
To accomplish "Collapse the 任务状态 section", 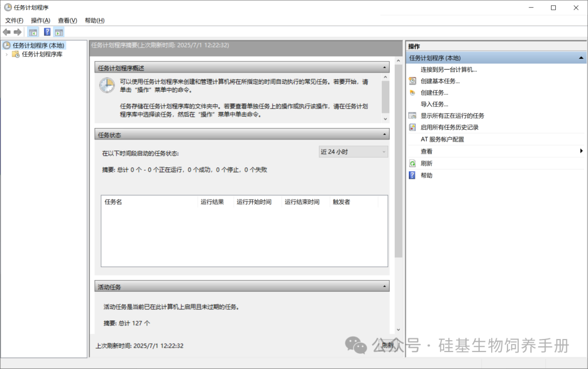I will point(385,134).
